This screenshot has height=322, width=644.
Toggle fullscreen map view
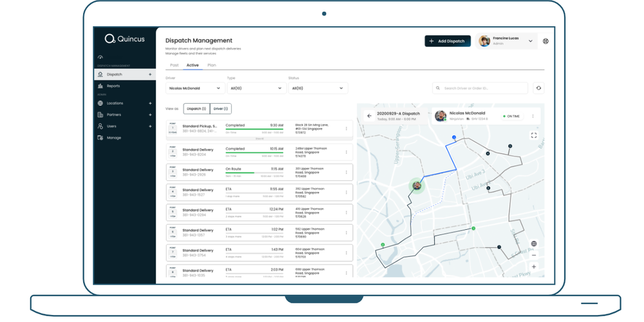pos(533,135)
